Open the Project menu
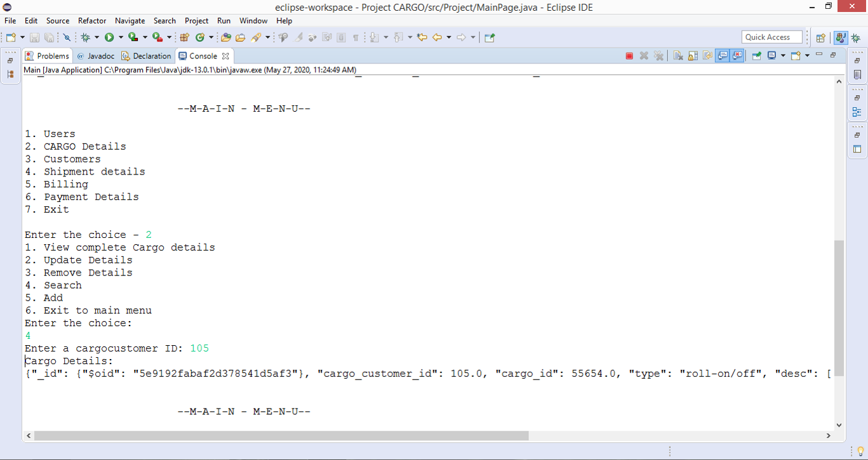This screenshot has height=460, width=868. (196, 20)
